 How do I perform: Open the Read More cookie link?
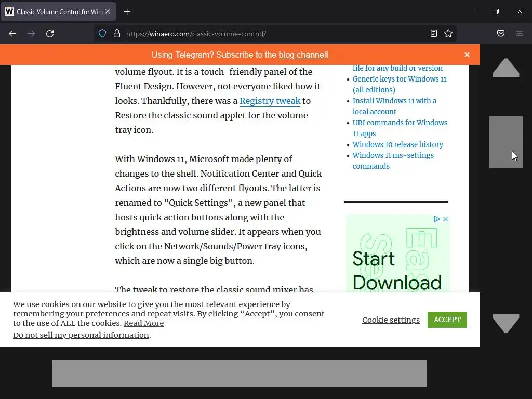(143, 323)
